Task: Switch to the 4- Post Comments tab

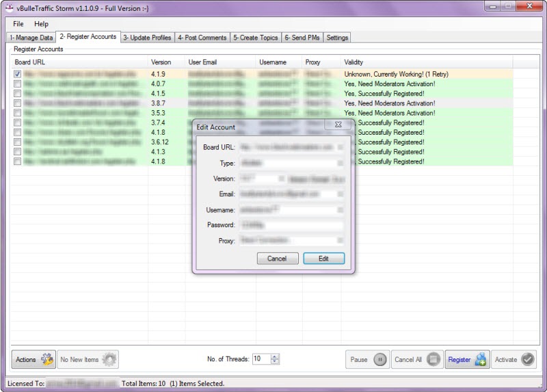Action: tap(202, 38)
